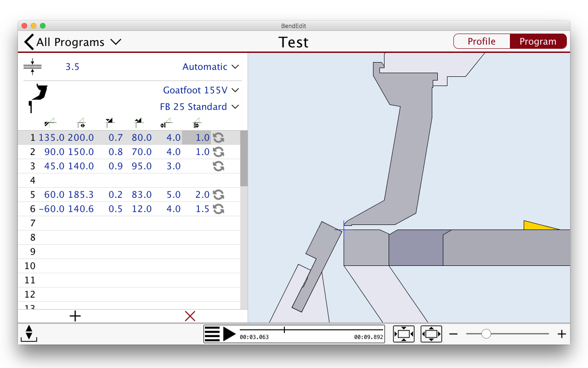The image size is (588, 368).
Task: Switch to the Profile view
Action: [x=481, y=41]
